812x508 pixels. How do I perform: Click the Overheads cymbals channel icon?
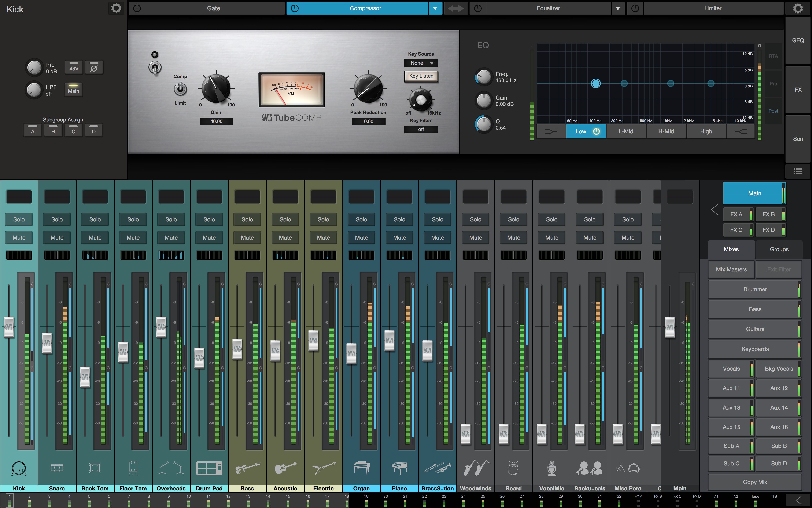171,468
